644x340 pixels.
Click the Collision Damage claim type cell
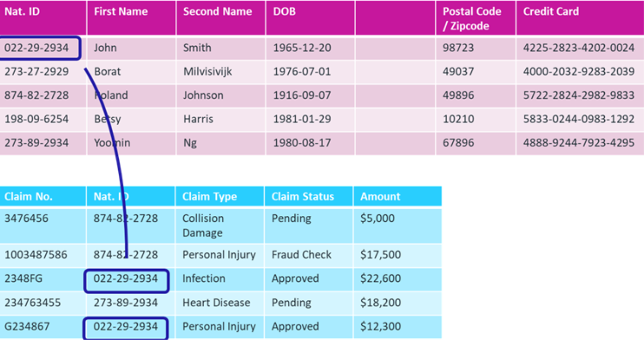pyautogui.click(x=203, y=225)
